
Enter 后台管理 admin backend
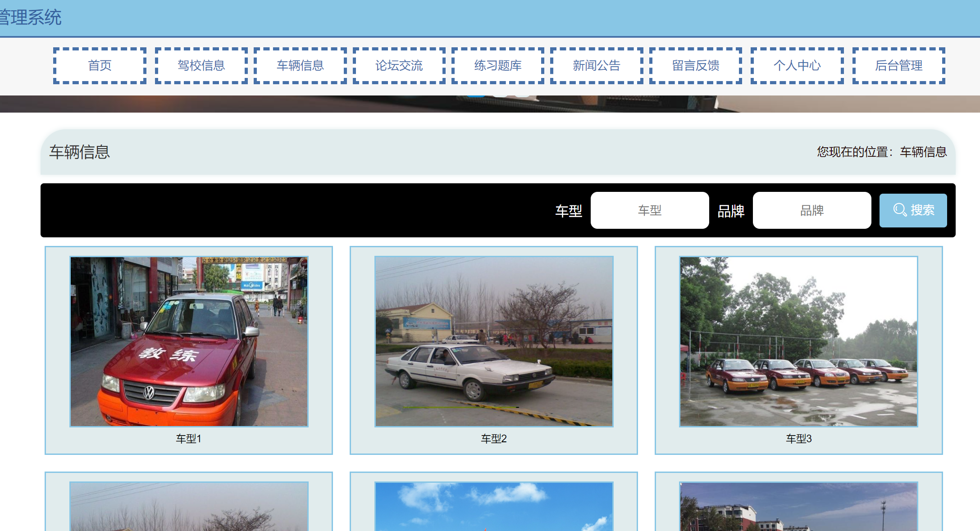pos(898,66)
